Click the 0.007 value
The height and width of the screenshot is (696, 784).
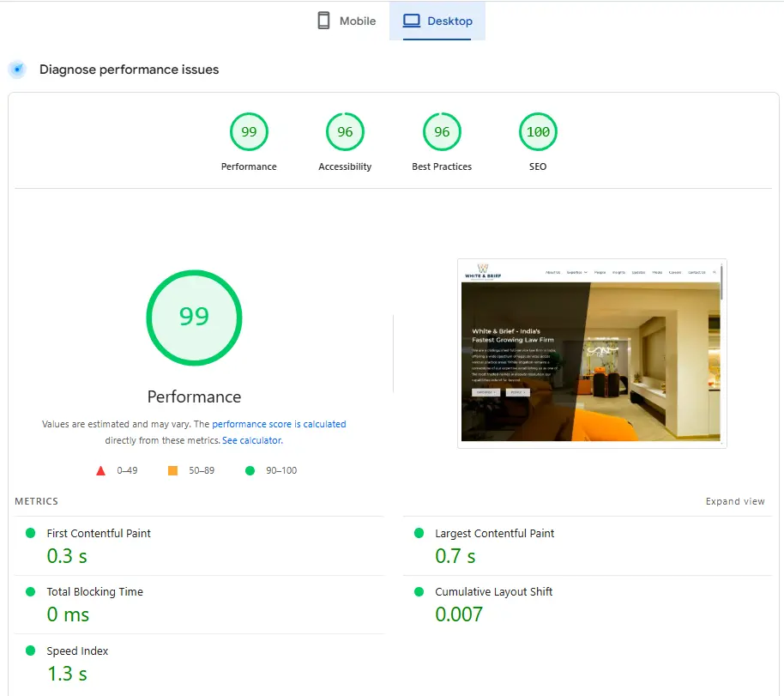[459, 614]
